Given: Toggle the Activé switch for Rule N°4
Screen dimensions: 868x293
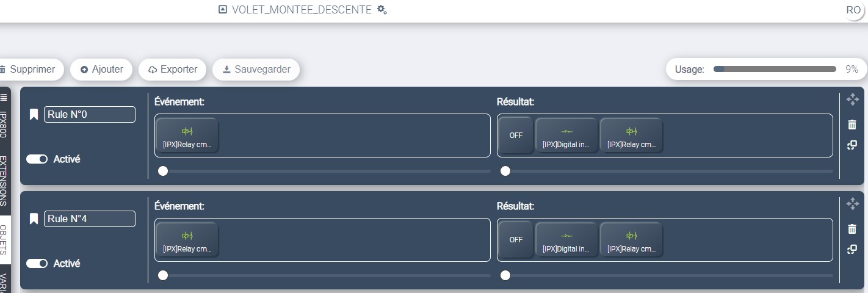Looking at the screenshot, I should [x=37, y=263].
